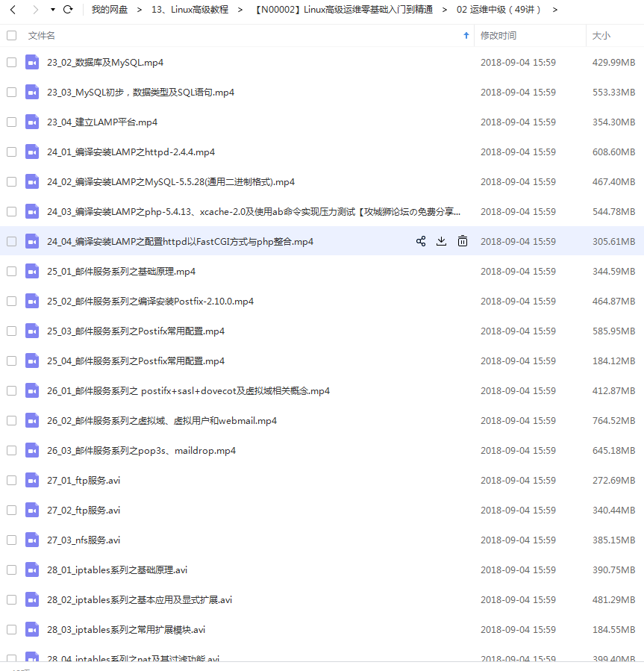Toggle the select-all checkbox in header
Image resolution: width=644 pixels, height=671 pixels.
(x=11, y=36)
